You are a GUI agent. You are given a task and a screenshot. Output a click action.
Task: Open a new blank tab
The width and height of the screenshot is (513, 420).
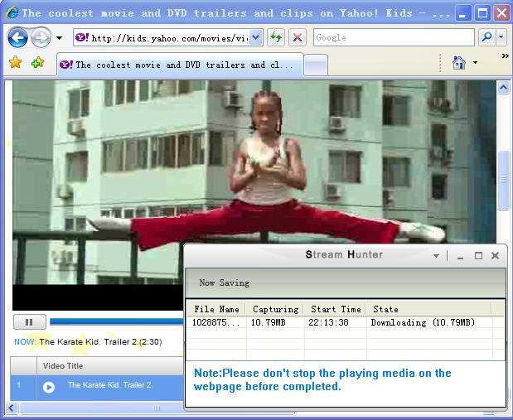(x=316, y=65)
